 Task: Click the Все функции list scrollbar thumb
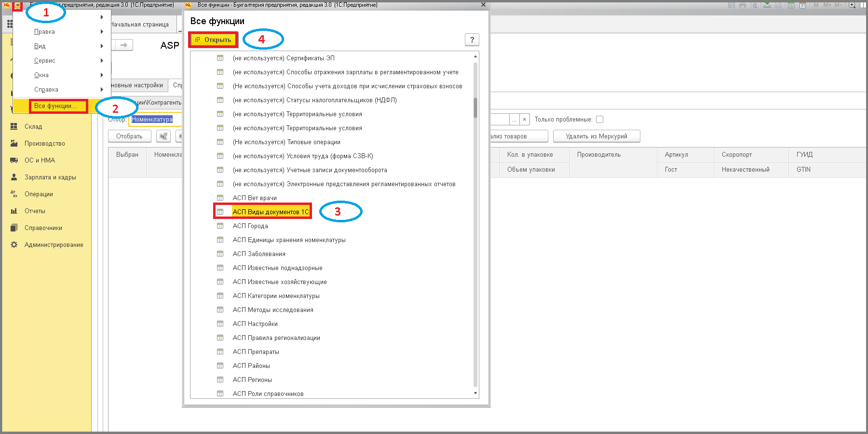[475, 108]
